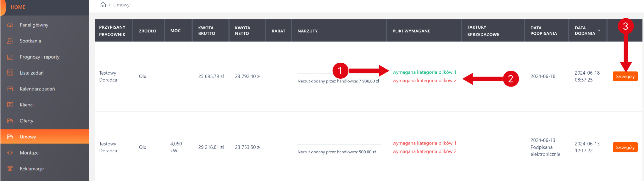Click the Umowy breadcrumb text
The height and width of the screenshot is (181, 644).
tap(121, 5)
